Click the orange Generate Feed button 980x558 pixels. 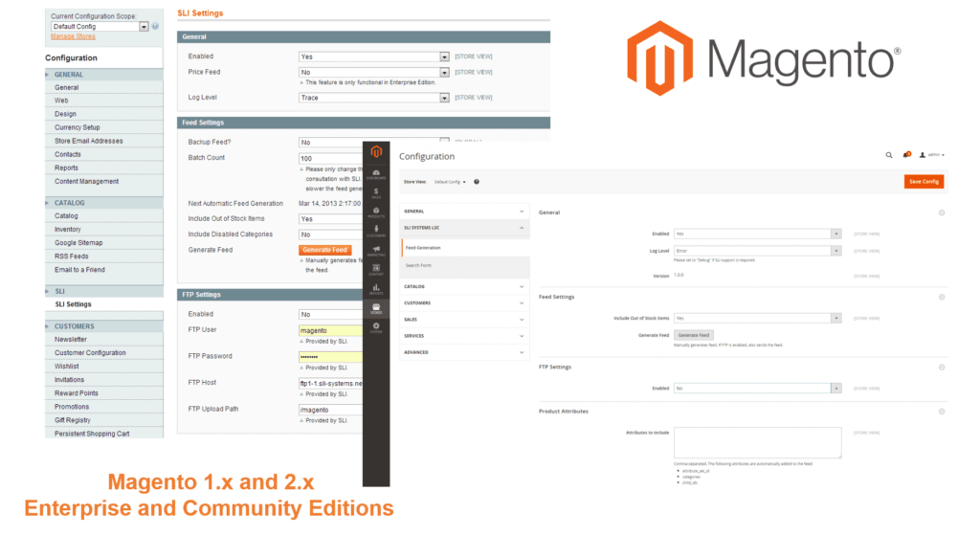pos(325,250)
